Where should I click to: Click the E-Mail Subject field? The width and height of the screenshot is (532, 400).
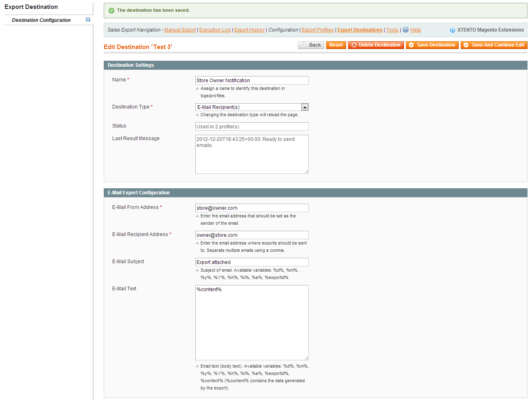[x=252, y=262]
